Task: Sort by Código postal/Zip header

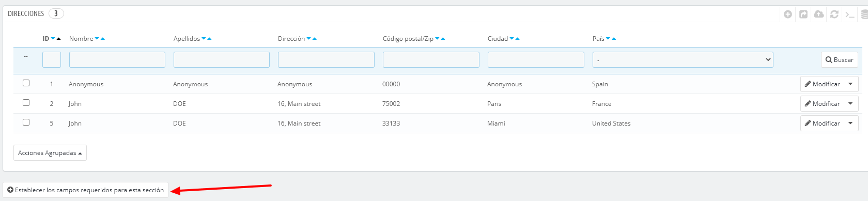Action: point(408,39)
